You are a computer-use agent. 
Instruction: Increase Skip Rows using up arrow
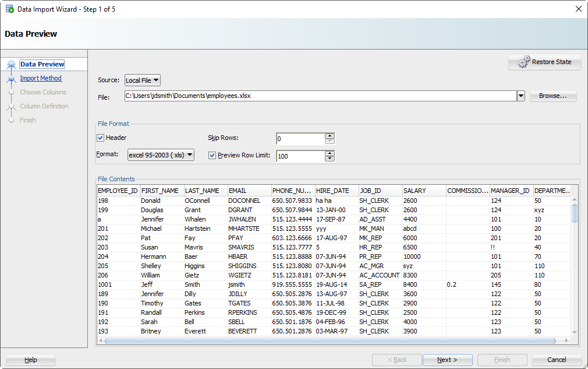[x=330, y=136]
